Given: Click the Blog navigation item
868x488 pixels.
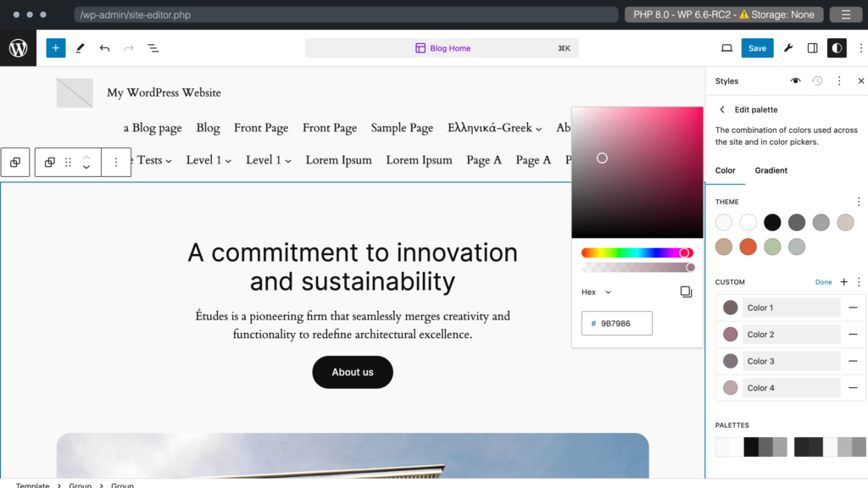Looking at the screenshot, I should click(x=209, y=128).
